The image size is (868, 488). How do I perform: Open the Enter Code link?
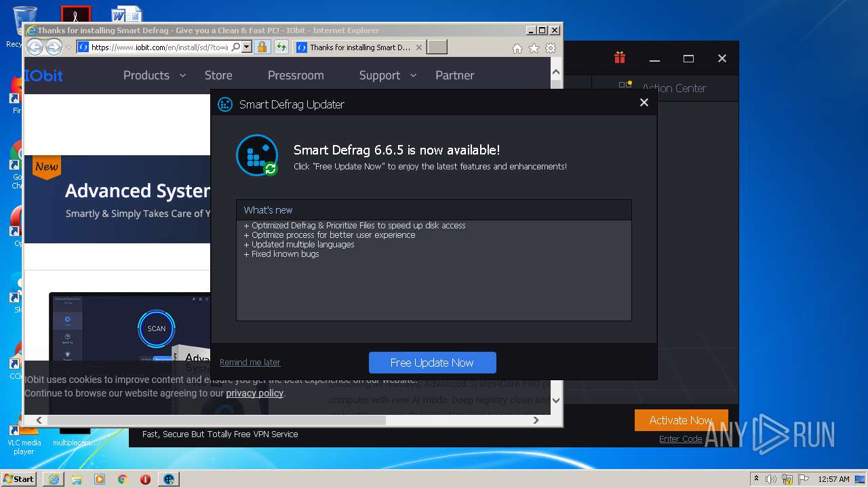tap(680, 439)
